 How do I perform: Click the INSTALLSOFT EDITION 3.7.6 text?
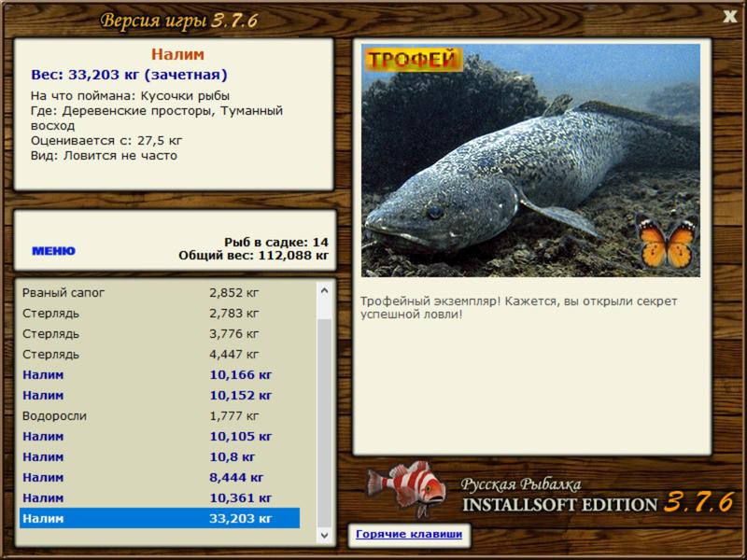pyautogui.click(x=598, y=504)
